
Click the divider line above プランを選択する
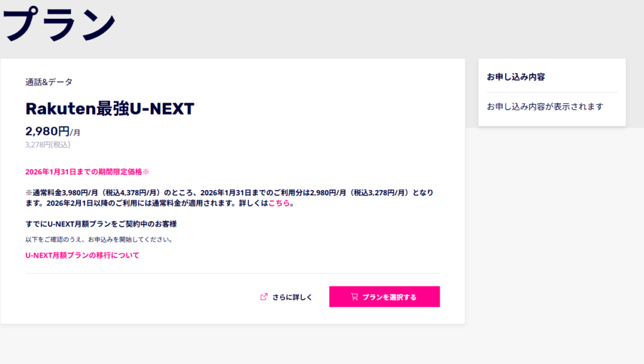coord(232,273)
